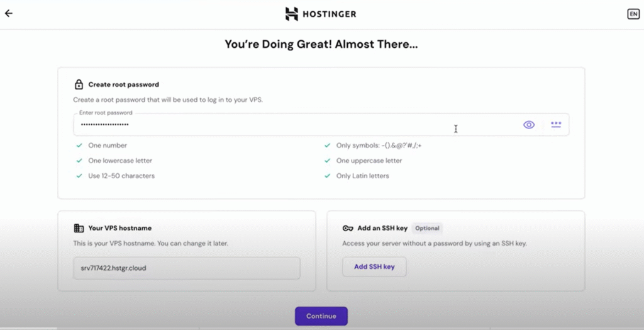644x330 pixels.
Task: Click the back arrow icon
Action: [x=9, y=13]
